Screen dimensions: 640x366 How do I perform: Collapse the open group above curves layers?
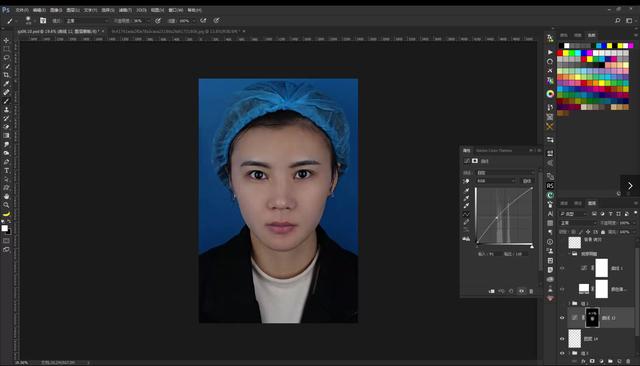click(569, 253)
